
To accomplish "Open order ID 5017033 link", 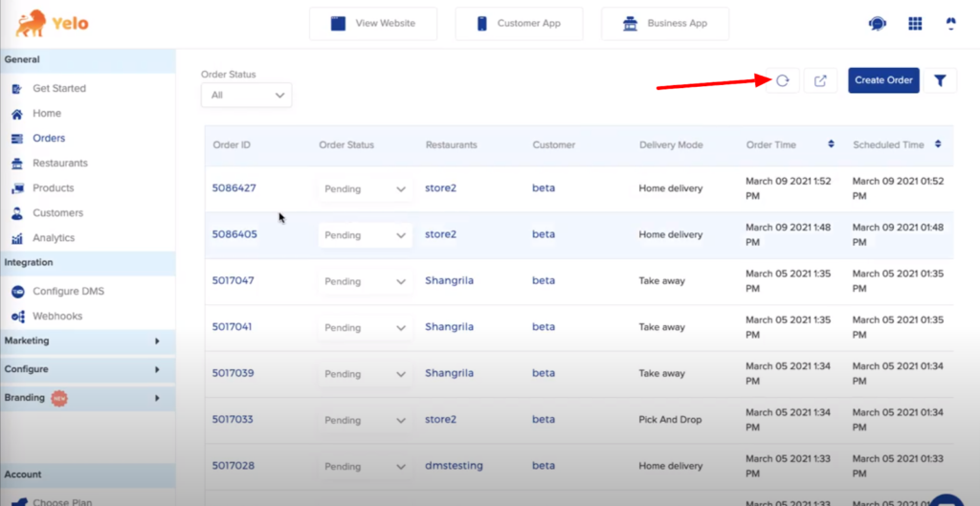I will [x=233, y=419].
